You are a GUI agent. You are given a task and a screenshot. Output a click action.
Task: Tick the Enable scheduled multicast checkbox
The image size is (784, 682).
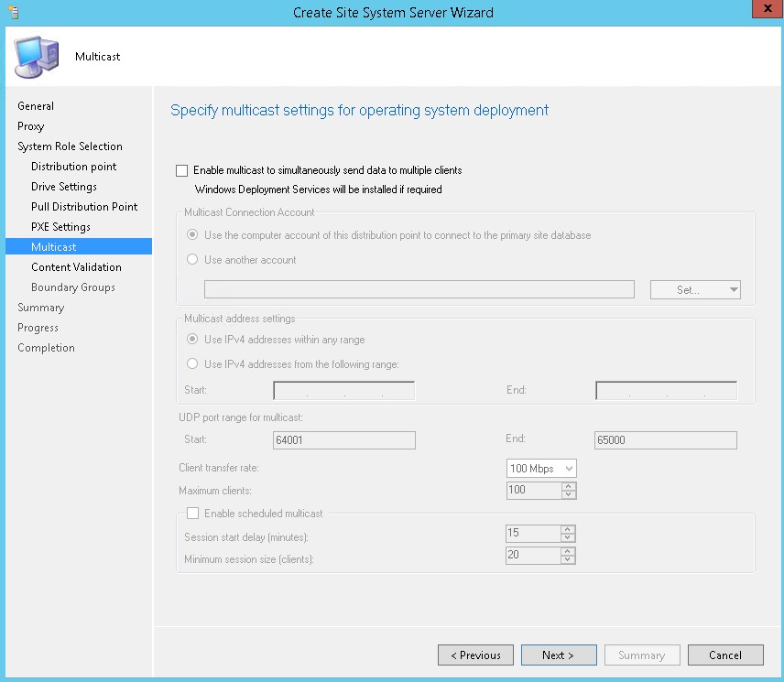[192, 514]
